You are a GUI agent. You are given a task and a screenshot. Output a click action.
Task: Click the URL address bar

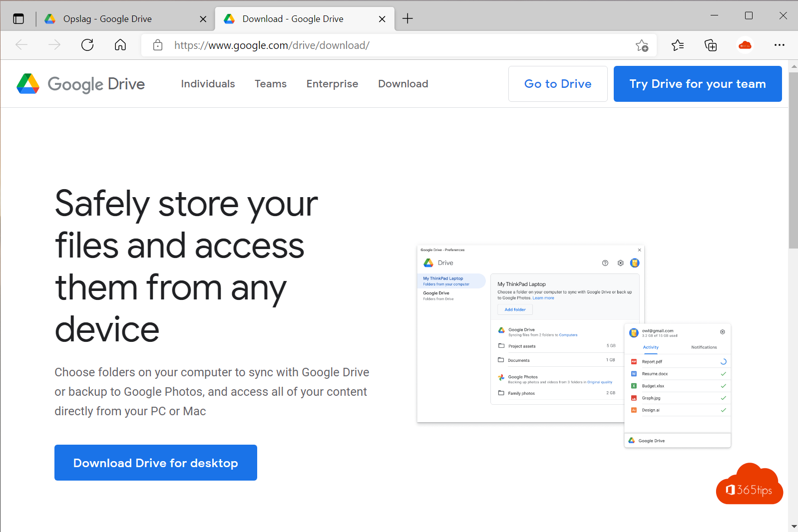390,45
